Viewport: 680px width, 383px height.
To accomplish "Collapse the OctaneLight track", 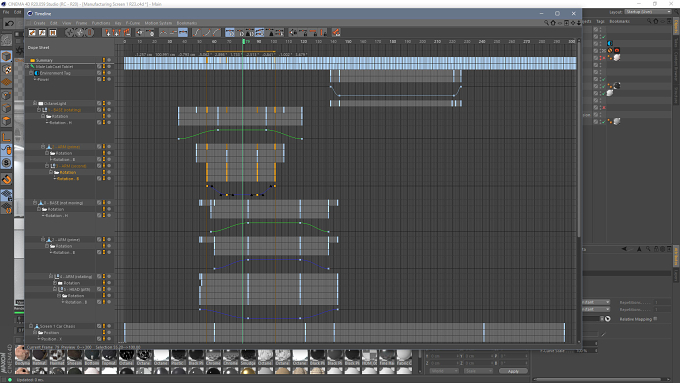I will tap(35, 104).
